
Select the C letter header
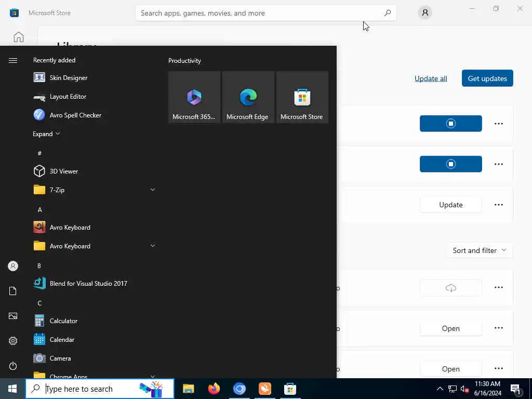tap(39, 303)
